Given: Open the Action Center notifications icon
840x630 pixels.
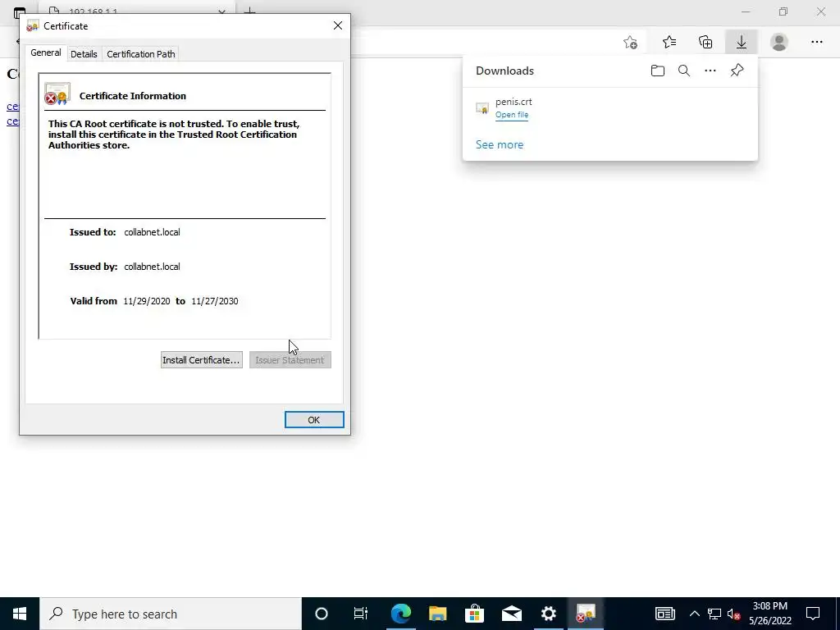Looking at the screenshot, I should click(813, 614).
